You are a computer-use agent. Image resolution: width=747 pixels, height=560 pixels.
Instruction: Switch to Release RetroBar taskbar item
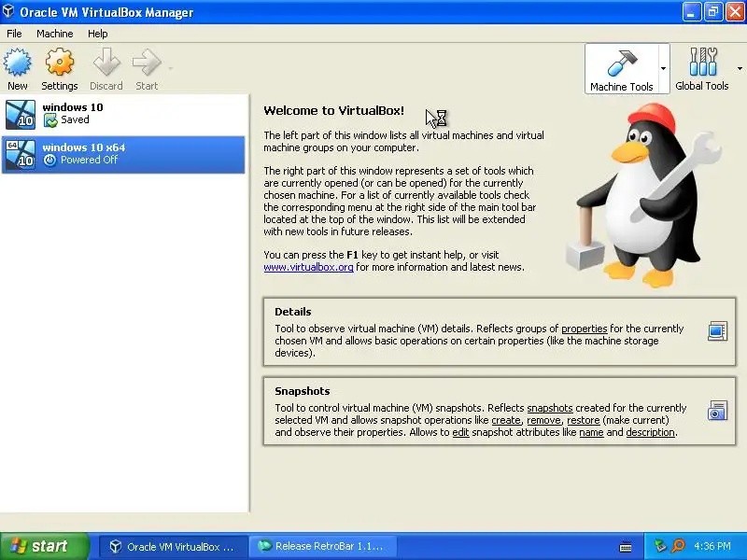coord(322,547)
